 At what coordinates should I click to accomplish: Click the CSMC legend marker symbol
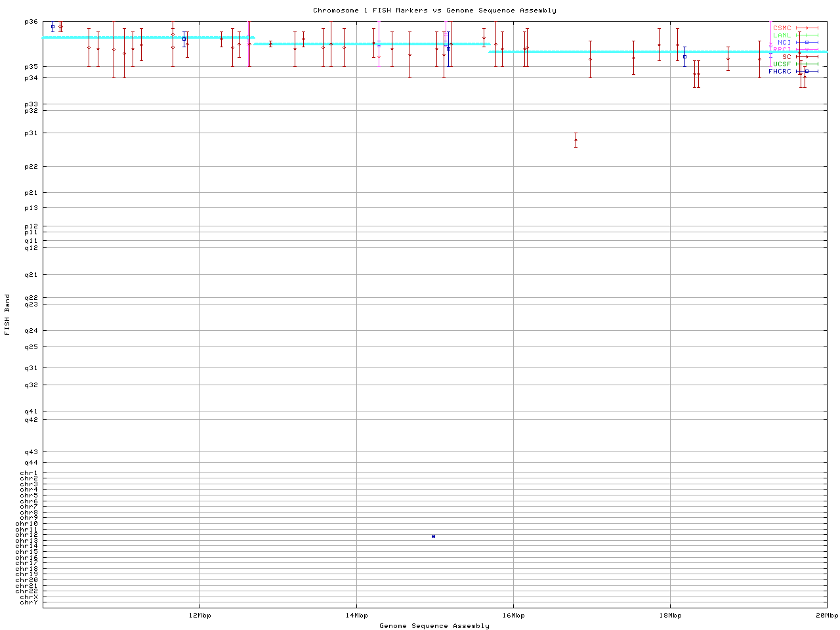tap(807, 28)
